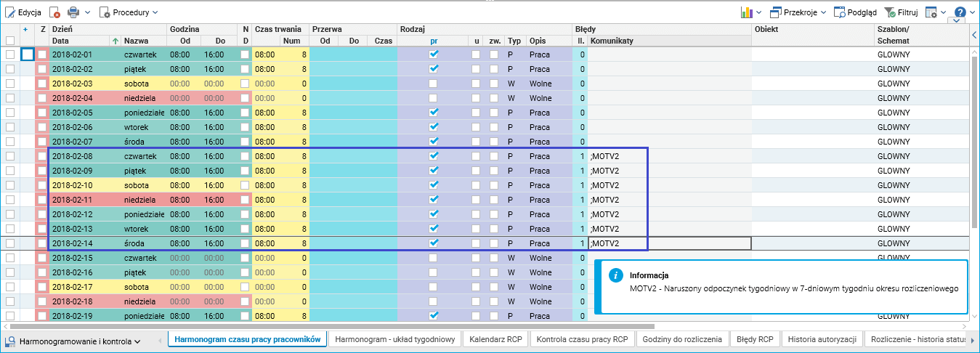The height and width of the screenshot is (353, 980).
Task: Click the printer icon
Action: 73,12
